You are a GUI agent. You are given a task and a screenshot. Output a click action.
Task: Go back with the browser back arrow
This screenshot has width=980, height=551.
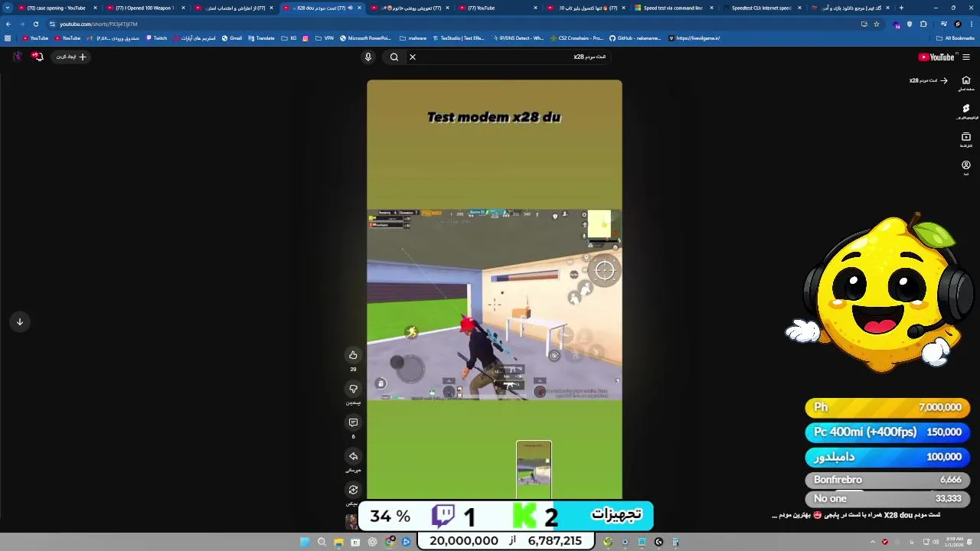coord(8,24)
